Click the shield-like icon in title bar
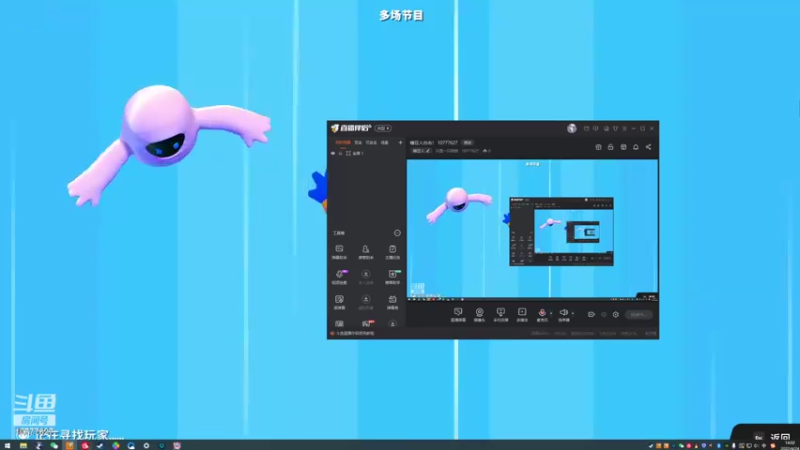The height and width of the screenshot is (450, 800). [615, 129]
